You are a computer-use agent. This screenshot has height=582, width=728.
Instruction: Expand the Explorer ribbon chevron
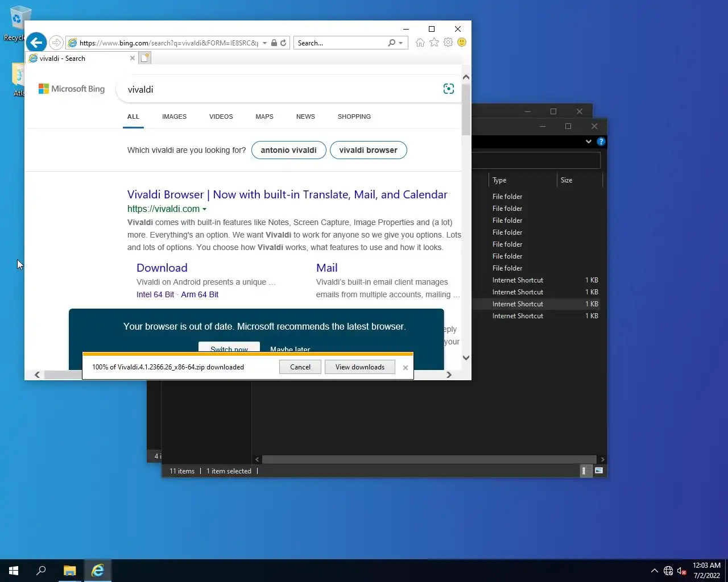(589, 142)
